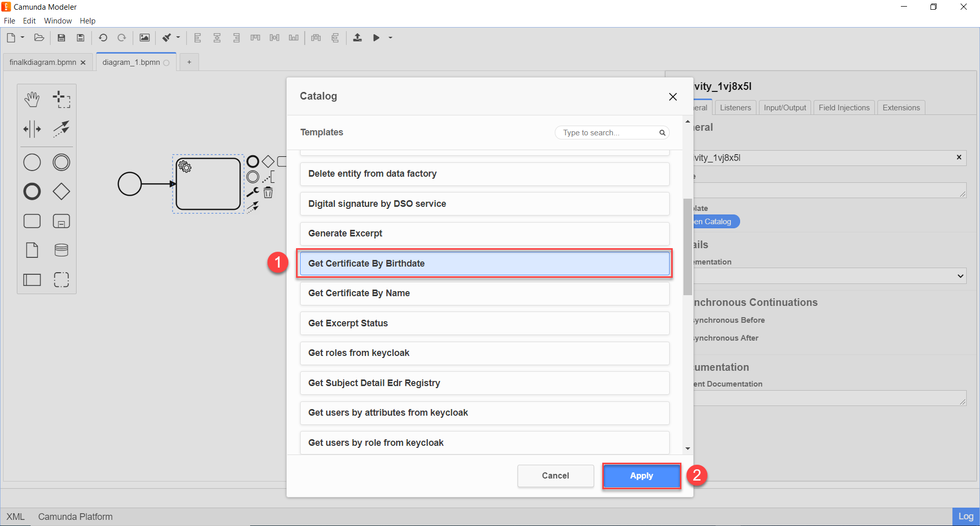This screenshot has height=526, width=980.
Task: Cancel the Catalog dialog
Action: pos(555,476)
